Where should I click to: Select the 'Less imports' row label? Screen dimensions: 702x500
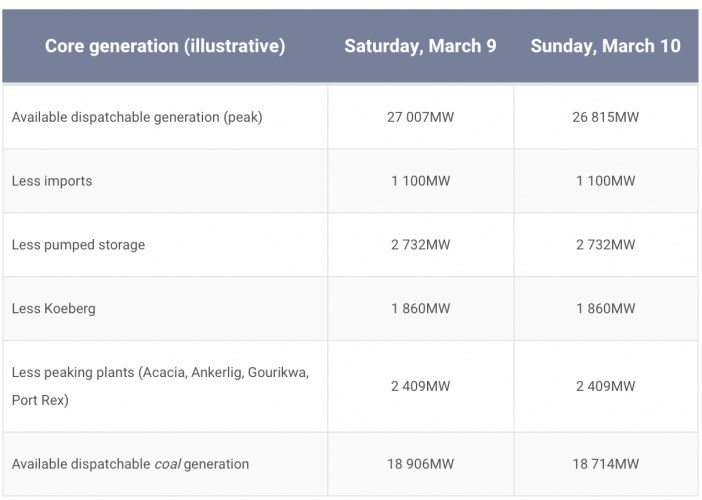(x=52, y=181)
